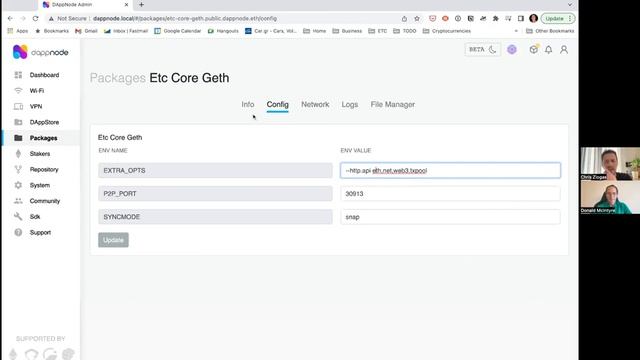This screenshot has width=640, height=360.
Task: Open Other Bookmarks folder
Action: 550,31
